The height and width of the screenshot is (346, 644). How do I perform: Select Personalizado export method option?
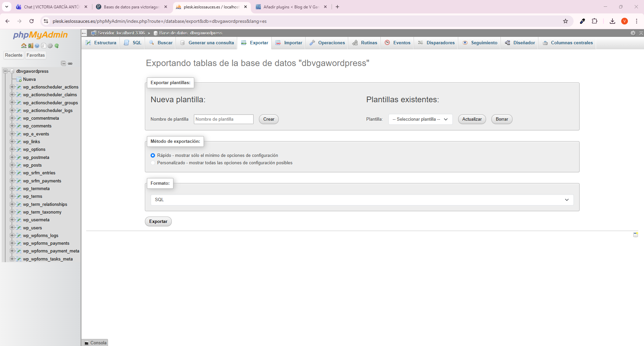(153, 163)
